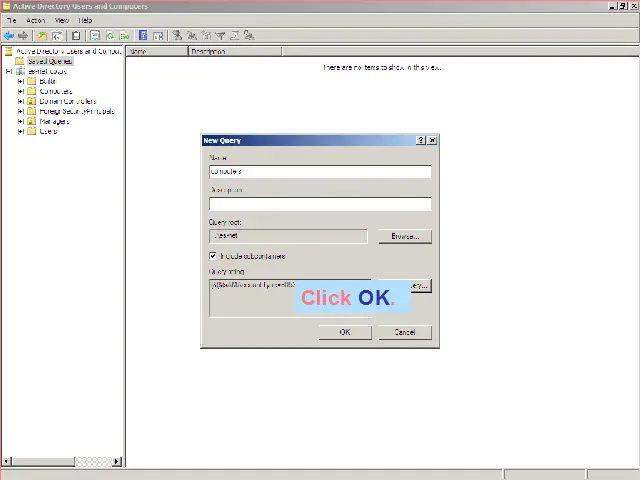Image resolution: width=640 pixels, height=480 pixels.
Task: Expand the Builtin tree node
Action: (20, 81)
